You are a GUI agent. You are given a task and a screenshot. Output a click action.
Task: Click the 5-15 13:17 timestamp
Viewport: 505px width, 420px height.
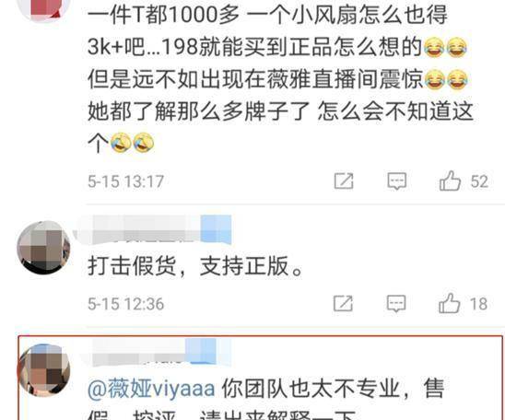pos(126,181)
